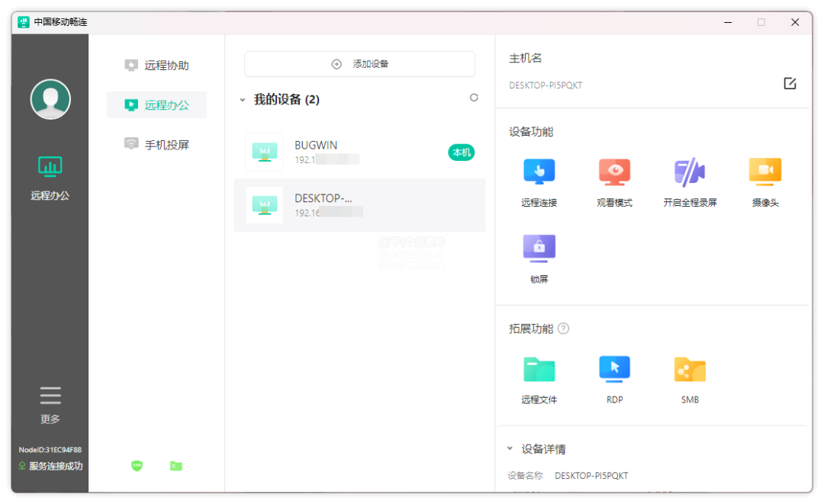Open the 更多 hamburger menu
This screenshot has width=824, height=504.
[50, 405]
